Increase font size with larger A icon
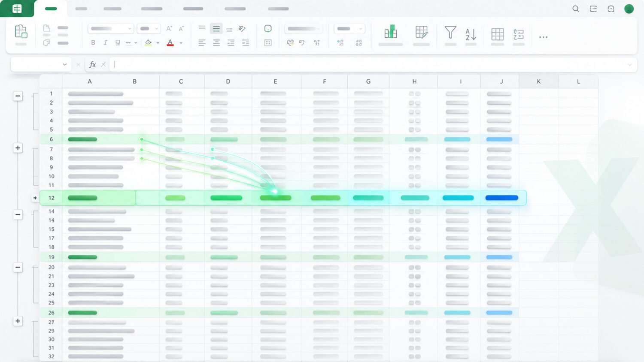This screenshot has height=362, width=644. pos(169,28)
